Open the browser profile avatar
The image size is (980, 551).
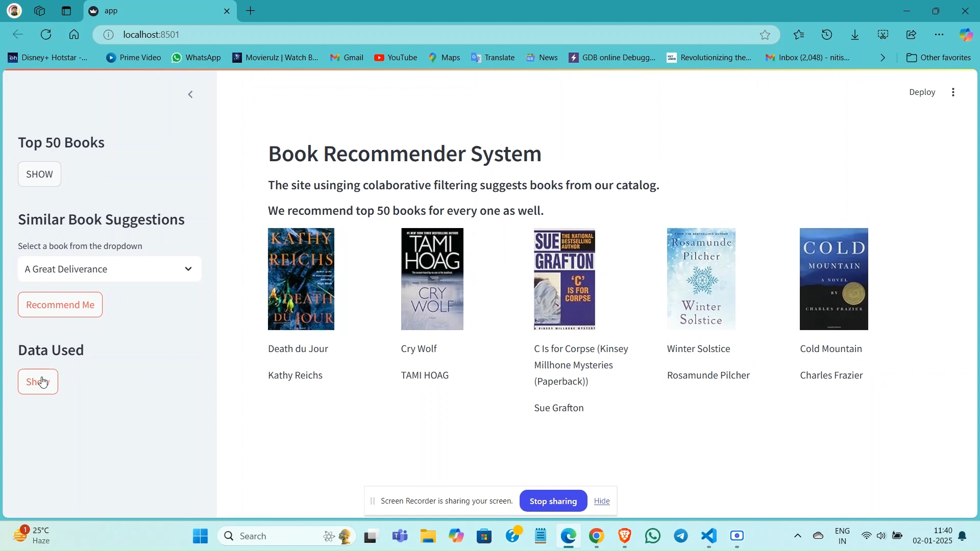coord(14,11)
